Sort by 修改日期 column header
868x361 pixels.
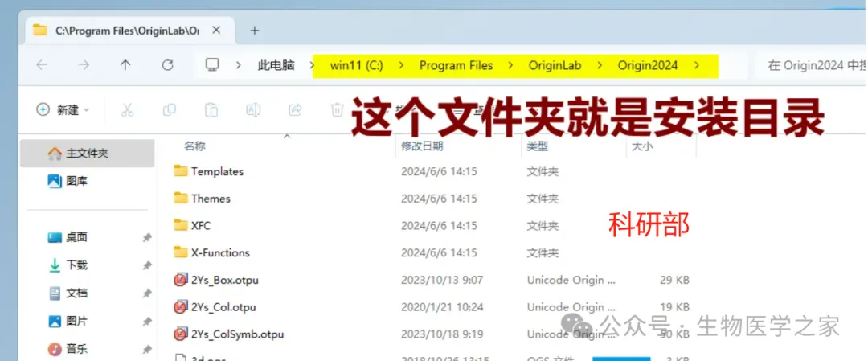pos(422,146)
